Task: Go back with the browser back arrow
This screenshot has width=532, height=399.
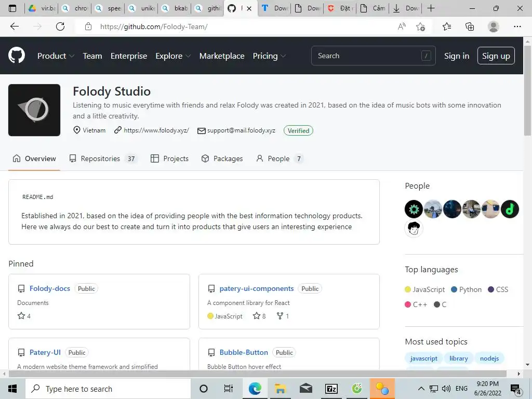Action: pyautogui.click(x=14, y=26)
